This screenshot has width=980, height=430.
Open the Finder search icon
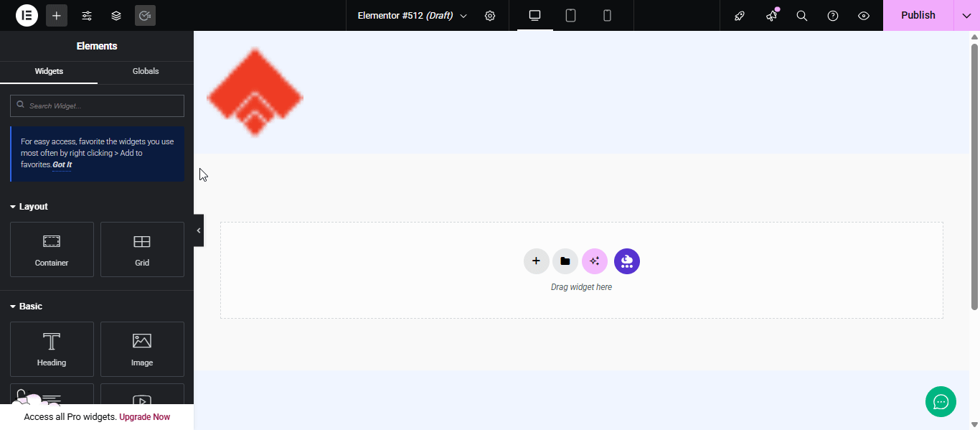tap(802, 16)
